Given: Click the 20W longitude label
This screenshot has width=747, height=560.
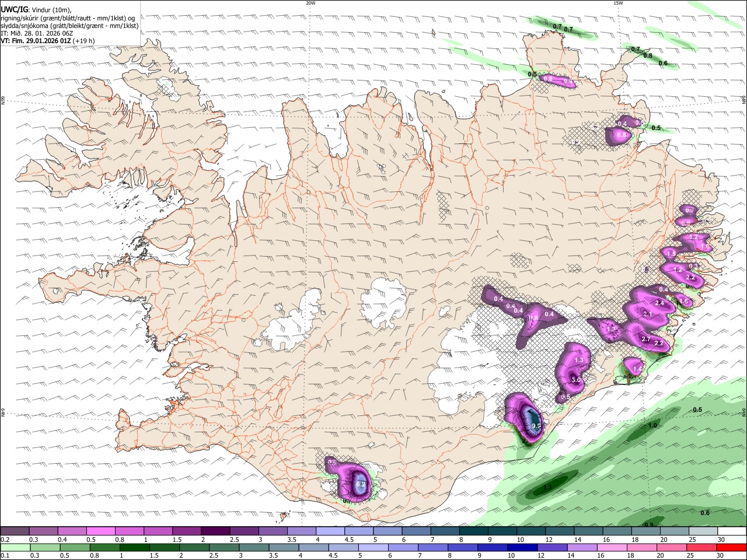Looking at the screenshot, I should pyautogui.click(x=310, y=3).
